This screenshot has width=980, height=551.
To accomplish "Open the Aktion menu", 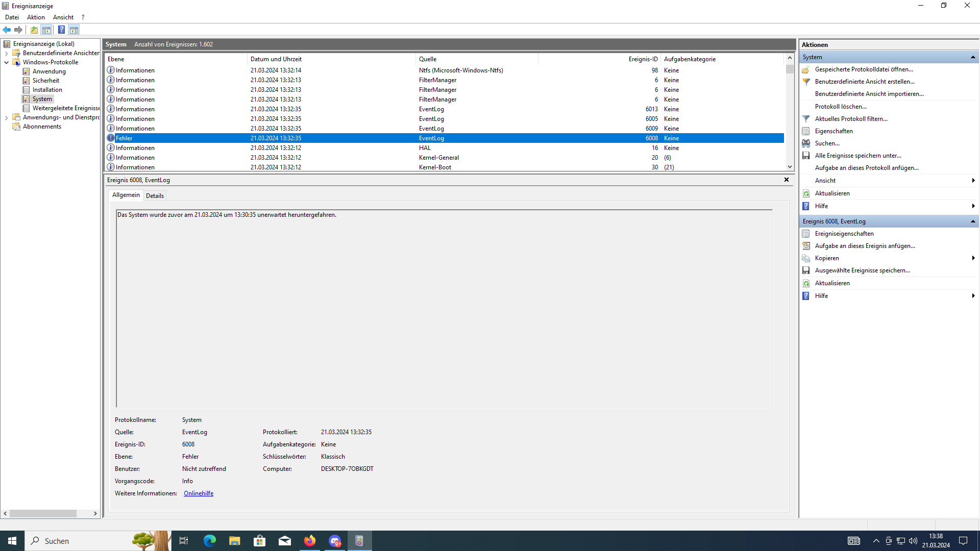I will tap(36, 17).
